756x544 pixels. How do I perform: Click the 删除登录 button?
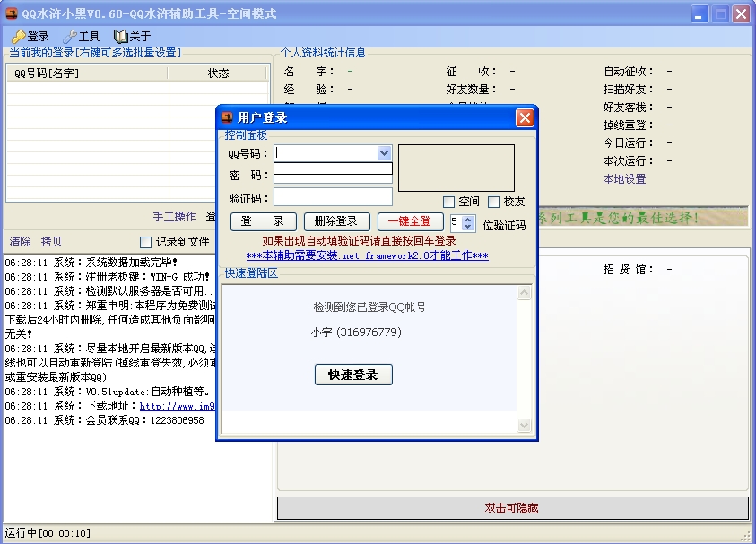pyautogui.click(x=336, y=221)
